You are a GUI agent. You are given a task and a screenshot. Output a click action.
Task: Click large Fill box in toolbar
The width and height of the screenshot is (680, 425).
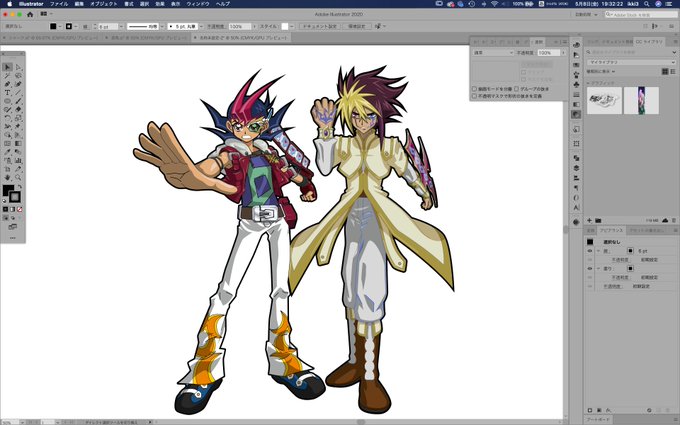(x=8, y=190)
